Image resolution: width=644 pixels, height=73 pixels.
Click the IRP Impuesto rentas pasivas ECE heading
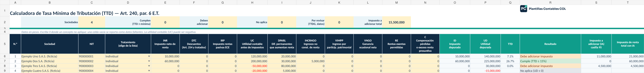click(x=223, y=44)
